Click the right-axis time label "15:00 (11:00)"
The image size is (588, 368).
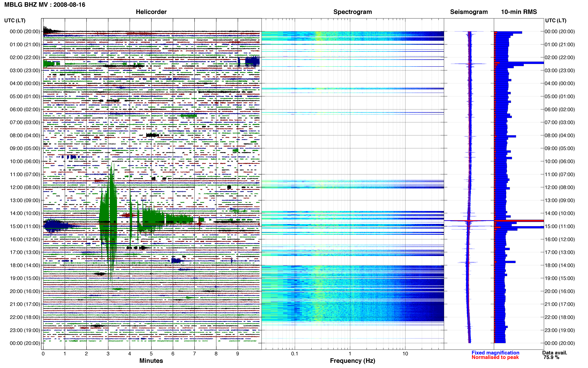(x=560, y=226)
